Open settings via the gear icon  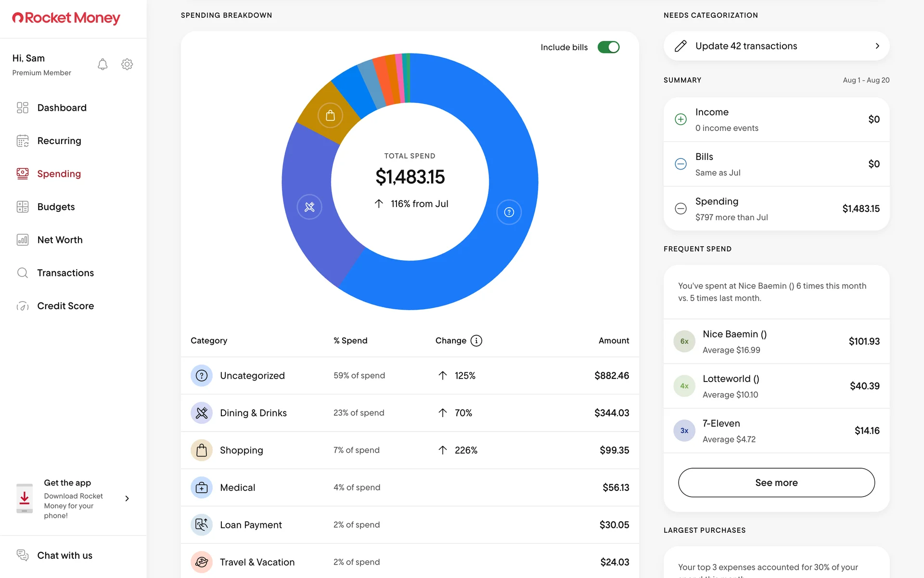click(x=127, y=65)
